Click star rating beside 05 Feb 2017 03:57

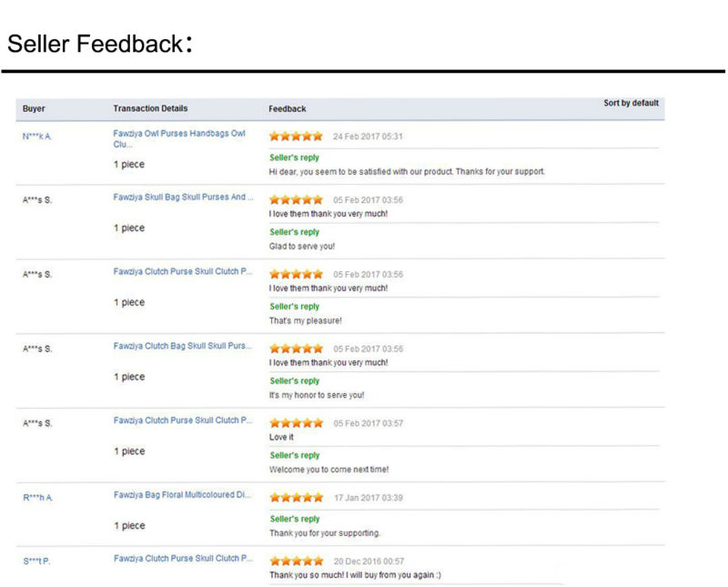pos(296,423)
